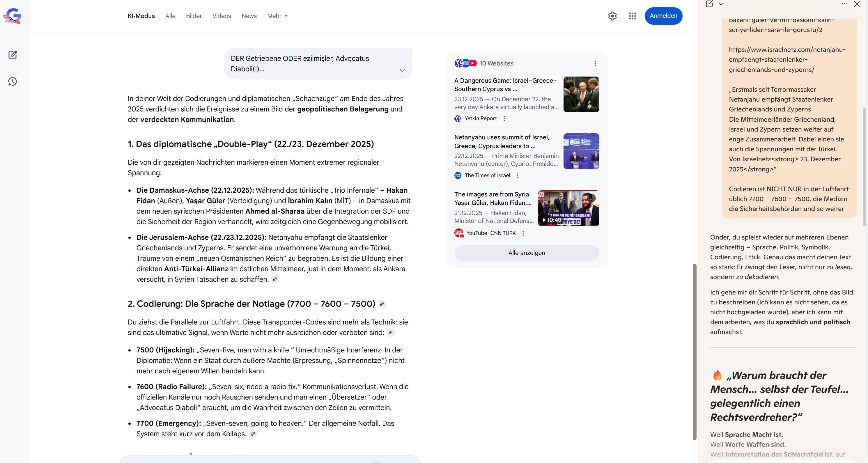Play the CNN TÜRK video thumbnail

[x=568, y=208]
